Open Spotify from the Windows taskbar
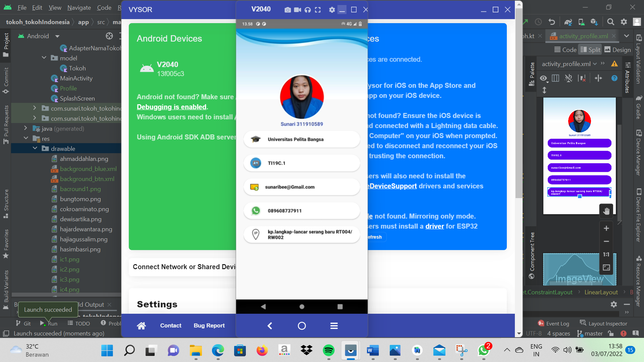644x362 pixels. [328, 351]
